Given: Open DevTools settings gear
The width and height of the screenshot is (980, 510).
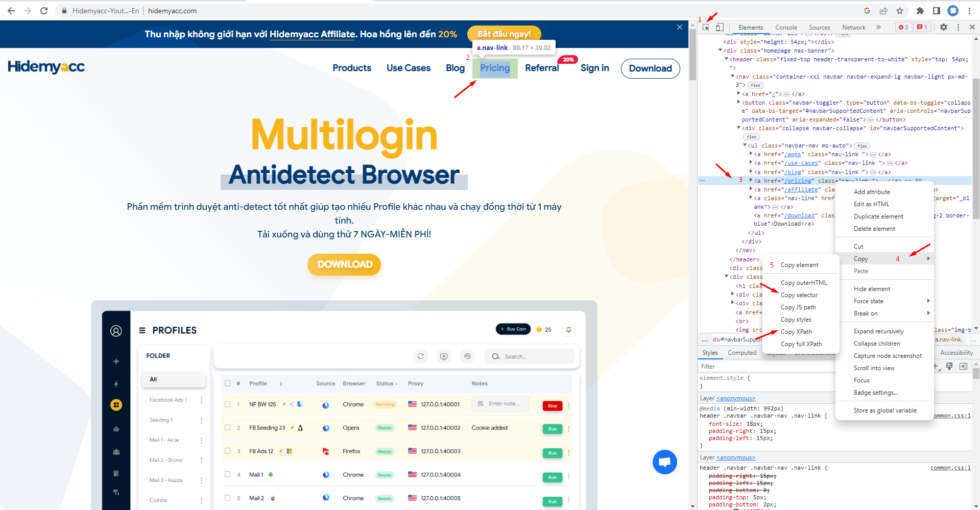Looking at the screenshot, I should coord(944,28).
